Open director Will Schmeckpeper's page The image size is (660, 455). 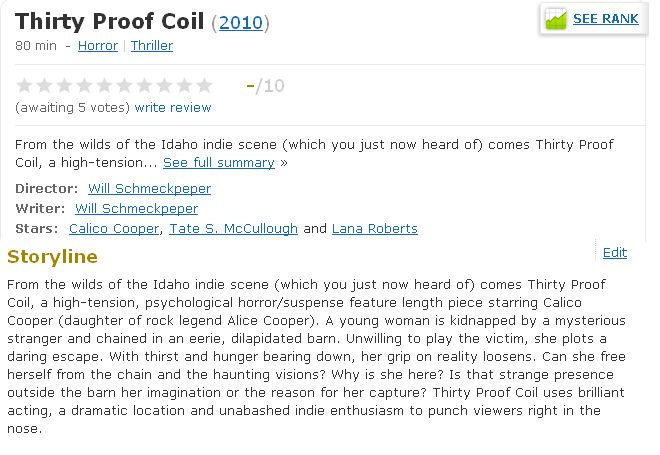pyautogui.click(x=149, y=189)
